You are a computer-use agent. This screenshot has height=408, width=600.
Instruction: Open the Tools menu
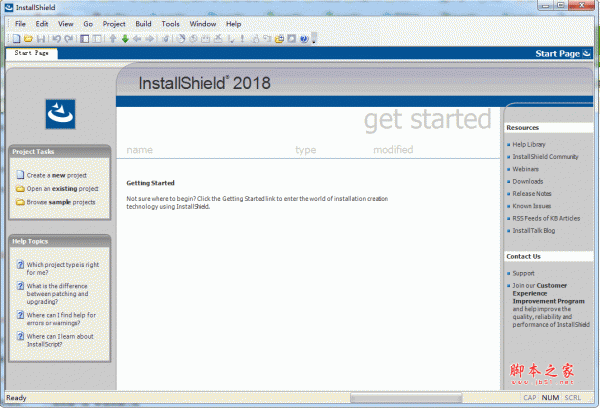pos(170,24)
